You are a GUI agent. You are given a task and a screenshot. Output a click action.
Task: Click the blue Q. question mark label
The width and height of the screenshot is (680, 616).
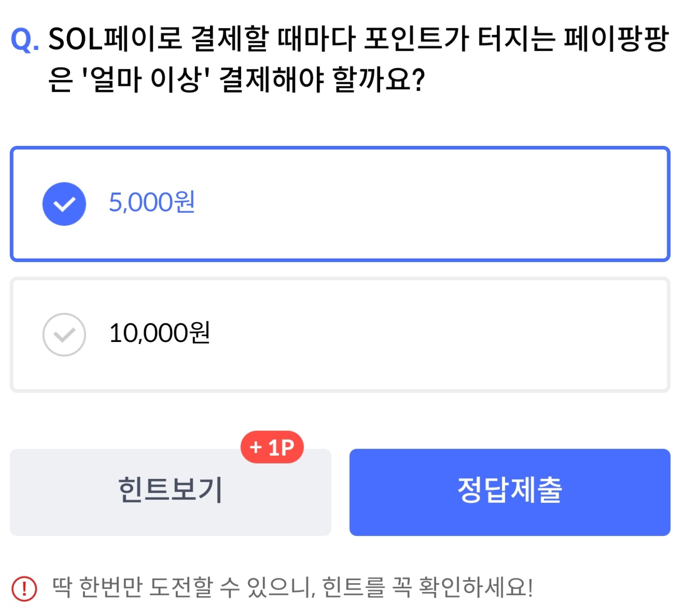pyautogui.click(x=24, y=39)
